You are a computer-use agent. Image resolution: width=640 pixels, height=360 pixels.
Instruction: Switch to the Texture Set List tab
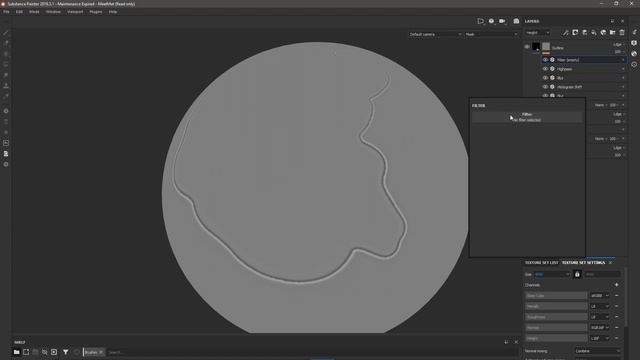[x=542, y=263]
